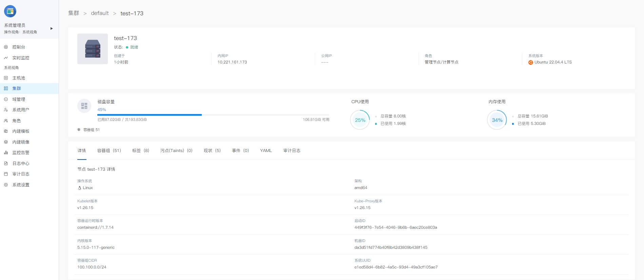The image size is (644, 280).
Task: Open 日志中心 in the sidebar
Action: [21, 164]
